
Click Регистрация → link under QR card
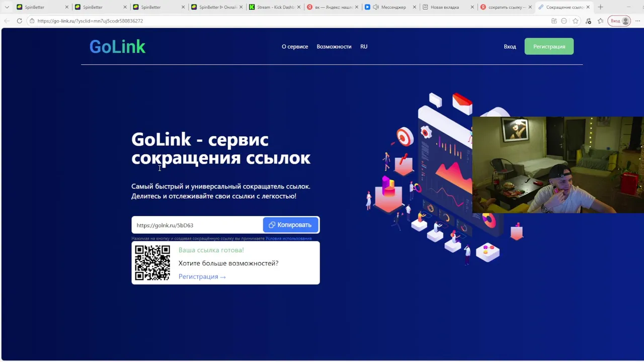[x=202, y=277]
